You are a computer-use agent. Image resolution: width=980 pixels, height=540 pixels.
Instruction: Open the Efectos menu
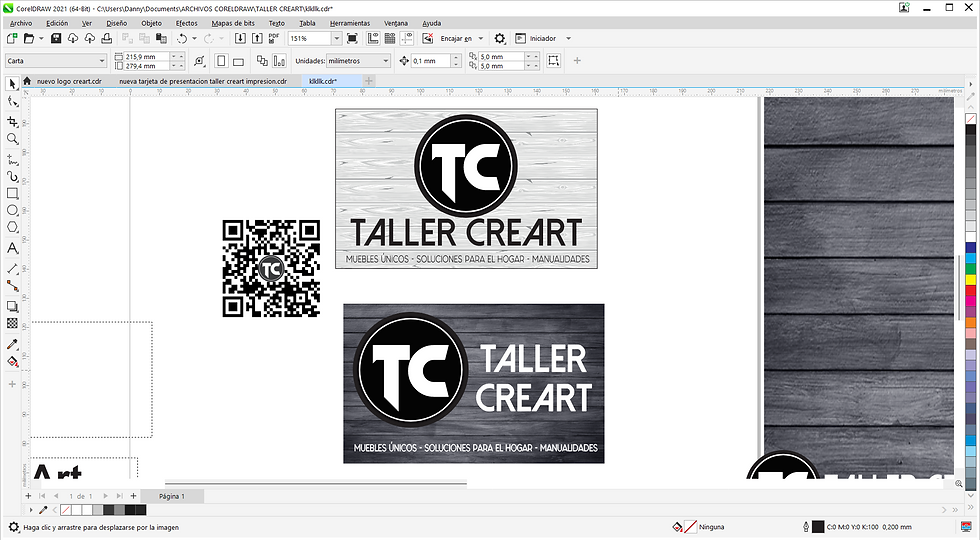(186, 23)
